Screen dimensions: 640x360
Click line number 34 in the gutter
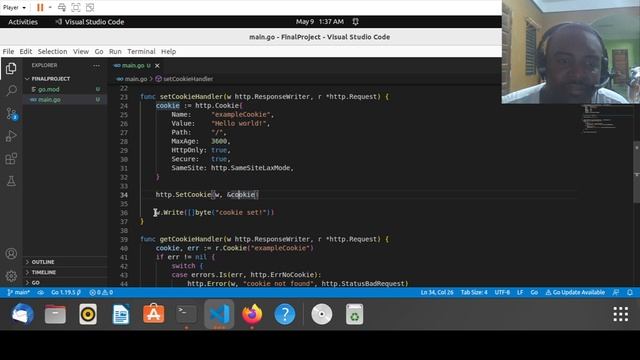click(x=124, y=195)
